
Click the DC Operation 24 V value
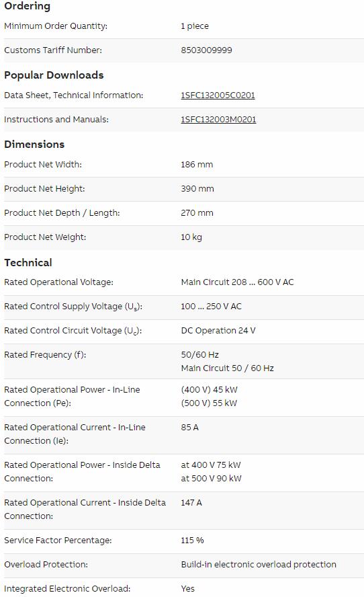point(218,331)
